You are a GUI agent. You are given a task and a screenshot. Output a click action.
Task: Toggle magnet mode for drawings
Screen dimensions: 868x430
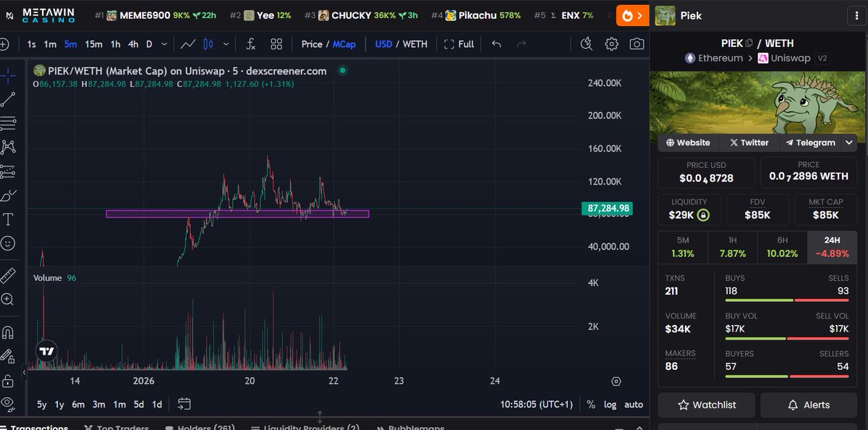click(8, 332)
